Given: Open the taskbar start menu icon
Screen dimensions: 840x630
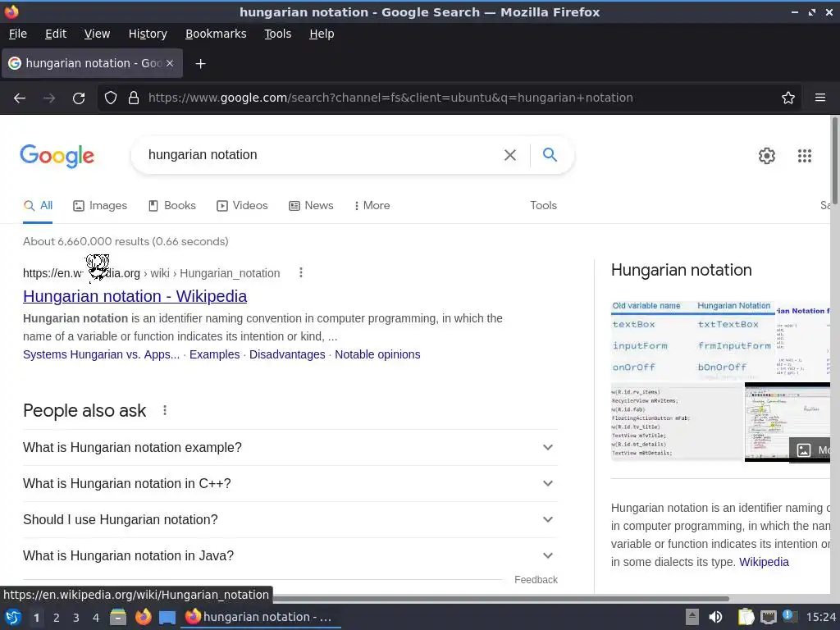Looking at the screenshot, I should click(13, 617).
